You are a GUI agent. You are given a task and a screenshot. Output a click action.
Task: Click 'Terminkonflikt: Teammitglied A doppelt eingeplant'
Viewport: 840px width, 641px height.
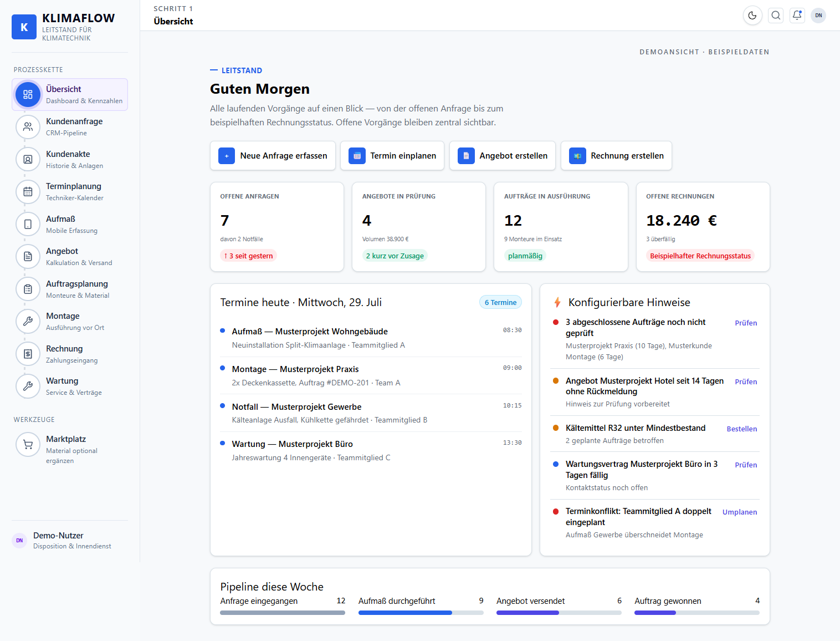coord(638,517)
